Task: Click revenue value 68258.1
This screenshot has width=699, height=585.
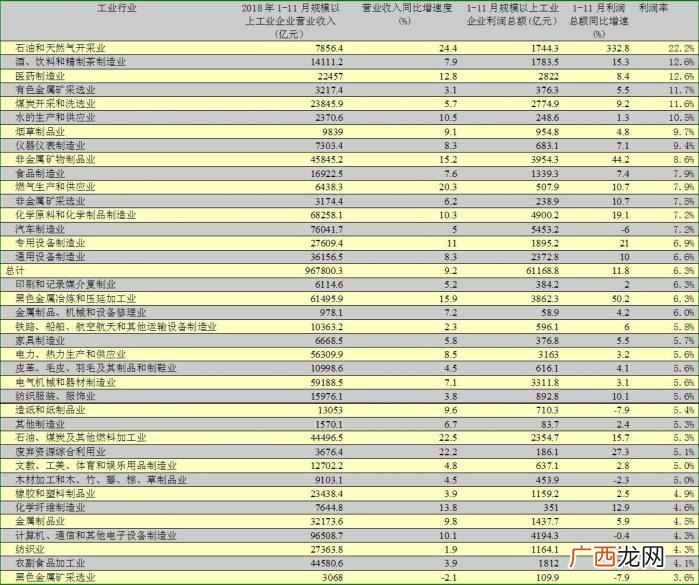Action: (x=326, y=215)
